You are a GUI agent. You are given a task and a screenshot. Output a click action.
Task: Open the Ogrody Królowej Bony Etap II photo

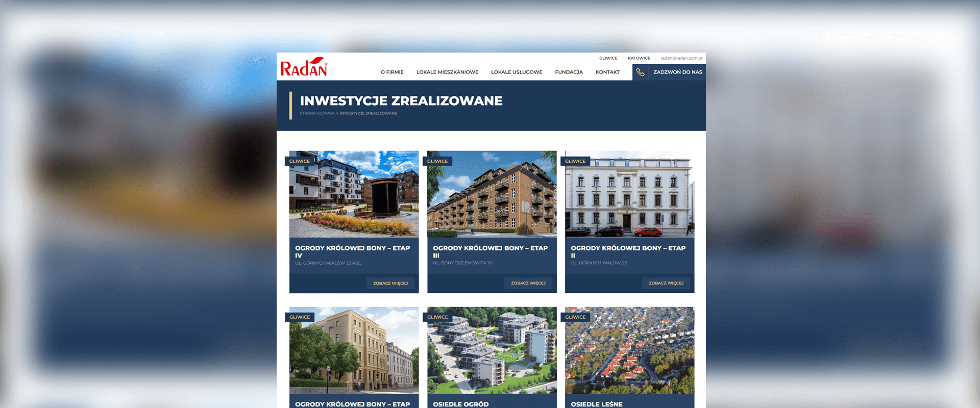(x=629, y=194)
